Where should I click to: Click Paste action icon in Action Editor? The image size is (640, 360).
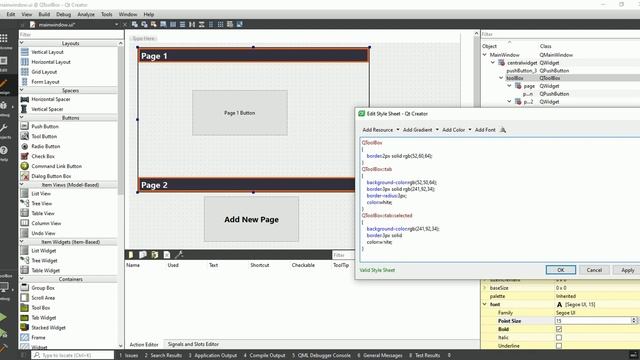(x=155, y=255)
